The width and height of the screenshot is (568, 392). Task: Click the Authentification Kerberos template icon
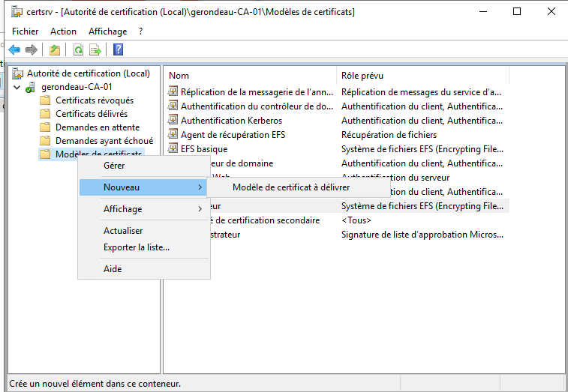click(x=173, y=121)
